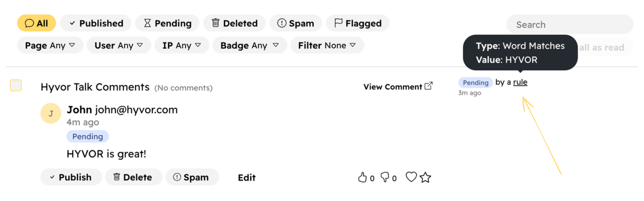This screenshot has width=644, height=201.
Task: Click the heart icon under the comment
Action: (411, 177)
